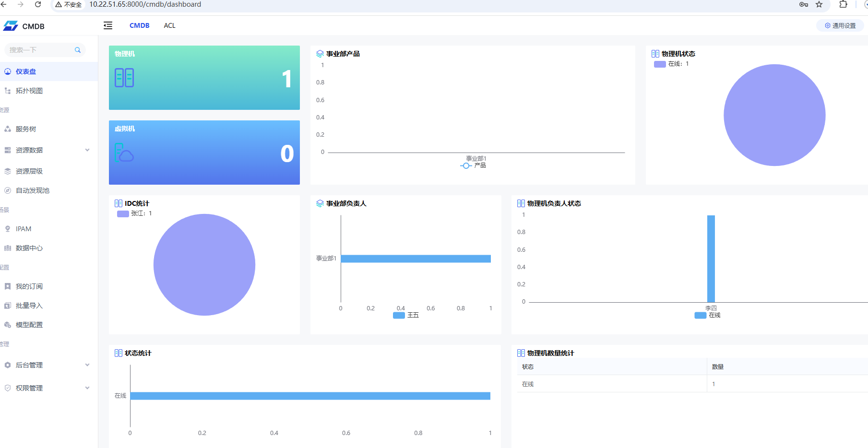868x448 pixels.
Task: Switch to the CMDB top tab
Action: [140, 25]
